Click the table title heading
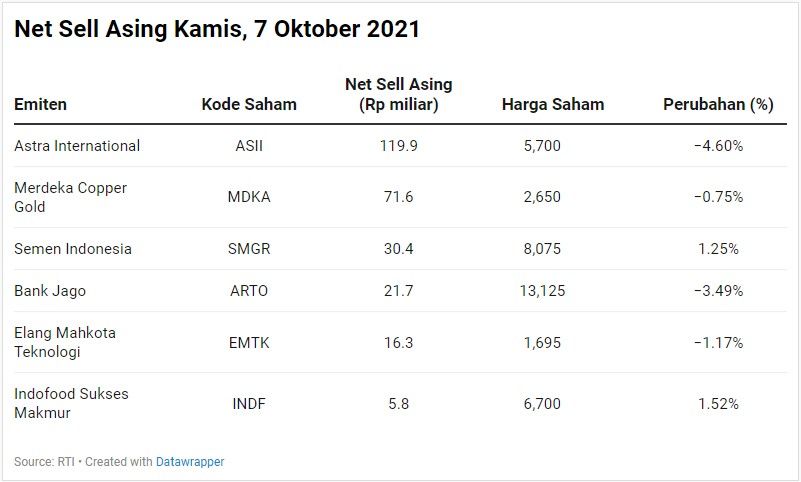Screen dimensions: 801x482 pyautogui.click(x=217, y=30)
